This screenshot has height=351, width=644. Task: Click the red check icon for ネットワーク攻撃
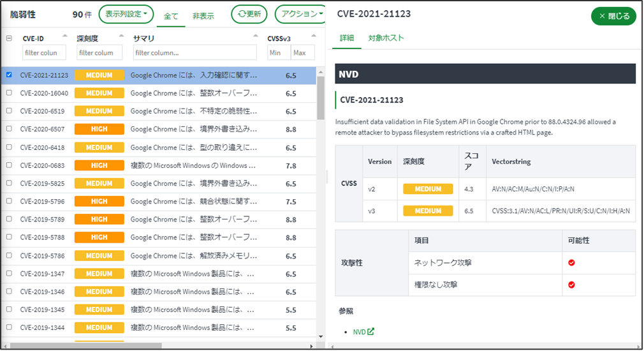[571, 263]
